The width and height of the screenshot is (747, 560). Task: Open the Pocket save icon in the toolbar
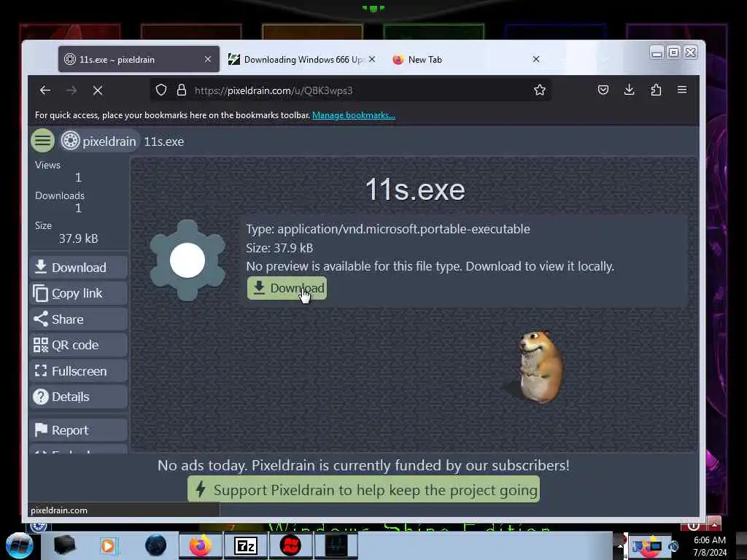tap(603, 90)
